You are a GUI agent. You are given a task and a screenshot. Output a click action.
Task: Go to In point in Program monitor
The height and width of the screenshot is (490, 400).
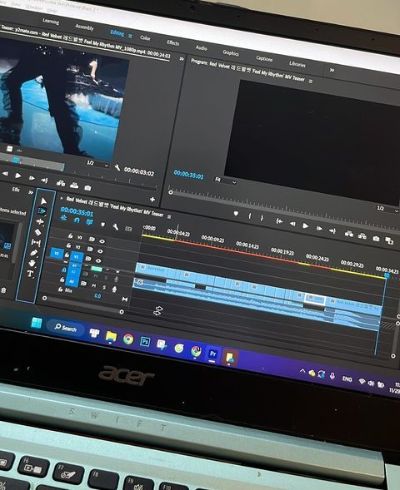pyautogui.click(x=279, y=221)
